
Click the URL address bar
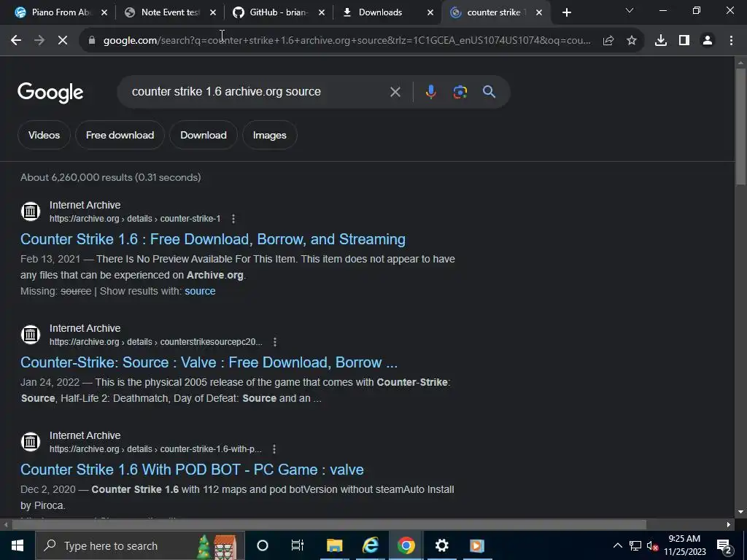[347, 41]
